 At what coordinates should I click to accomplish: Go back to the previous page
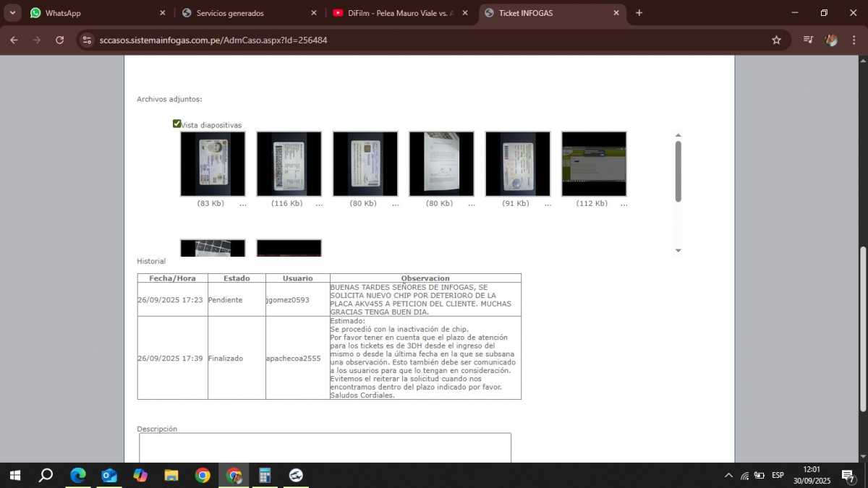14,40
